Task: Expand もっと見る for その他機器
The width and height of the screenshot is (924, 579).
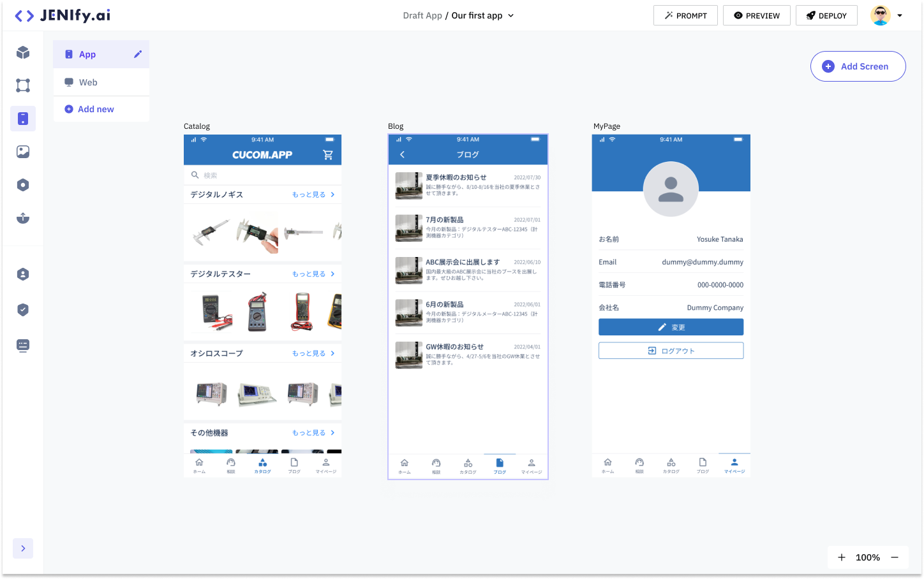Action: [313, 432]
